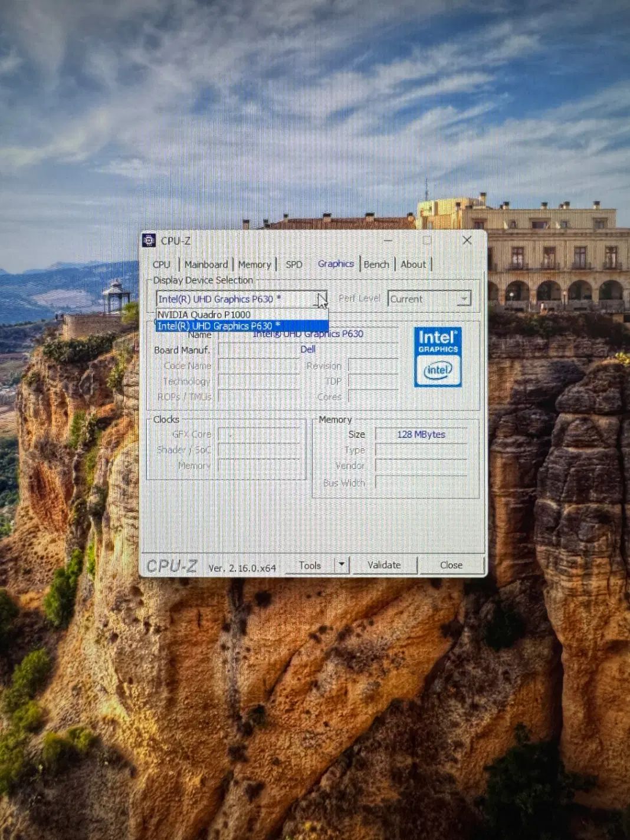Select the SPD tab
The height and width of the screenshot is (840, 630).
point(294,265)
